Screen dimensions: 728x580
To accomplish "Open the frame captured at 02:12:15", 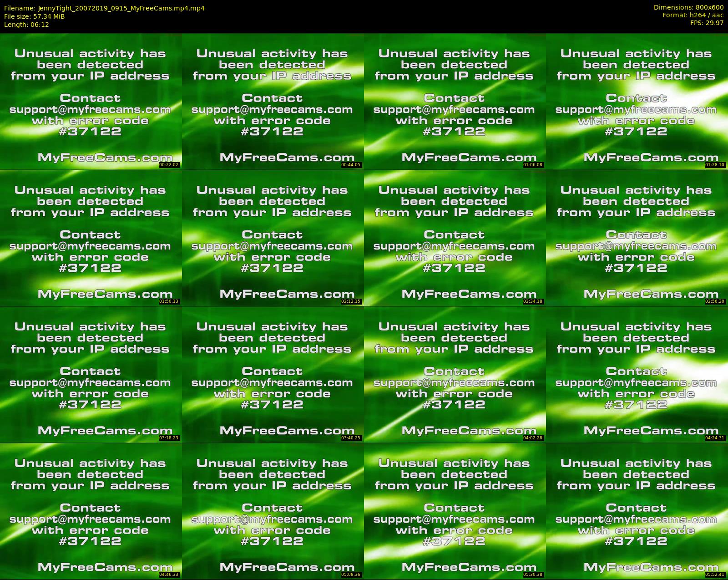I will (x=273, y=238).
